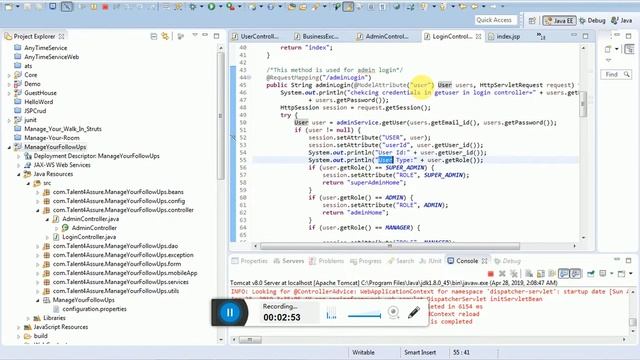Adjust the recorder audio level slider
640x360 pixels.
point(364,315)
